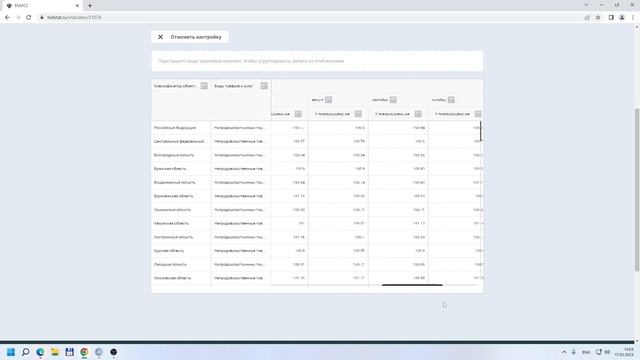Select the Липецкая область row
The image size is (640, 360).
316,264
